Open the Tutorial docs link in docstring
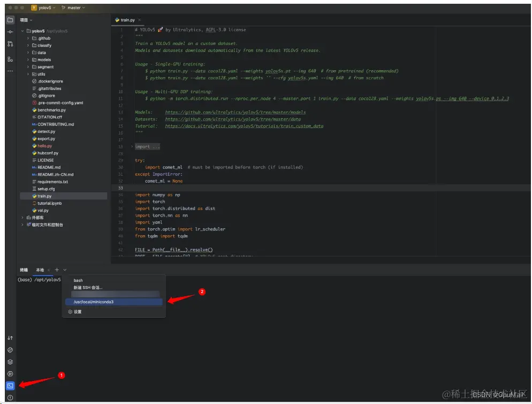This screenshot has height=404, width=532. [x=244, y=126]
